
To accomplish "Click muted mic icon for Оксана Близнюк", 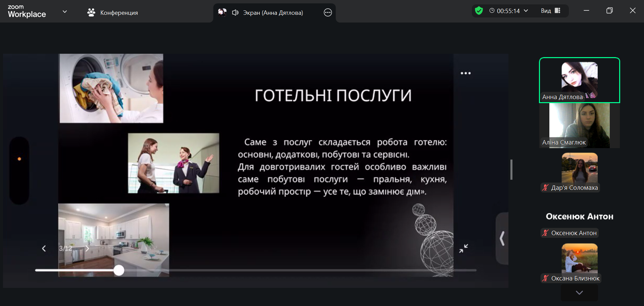I will click(x=545, y=278).
